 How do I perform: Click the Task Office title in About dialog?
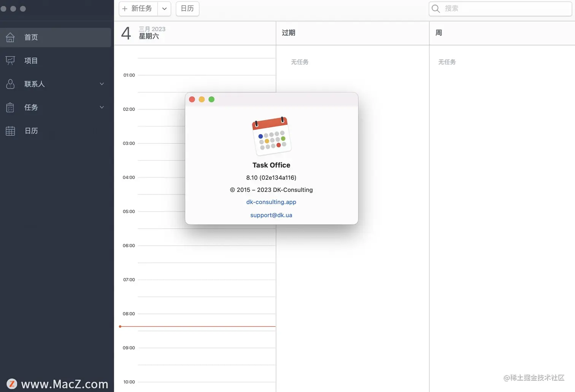[271, 165]
